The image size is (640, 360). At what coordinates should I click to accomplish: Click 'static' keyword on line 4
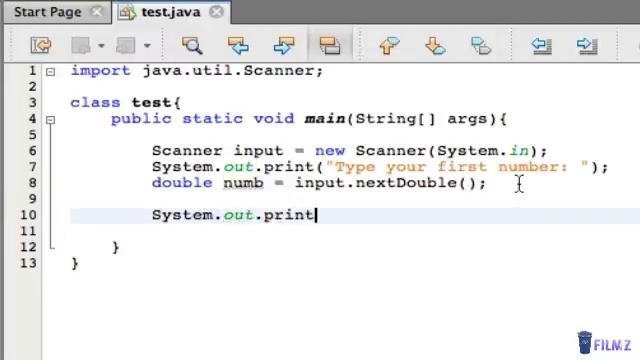[213, 119]
